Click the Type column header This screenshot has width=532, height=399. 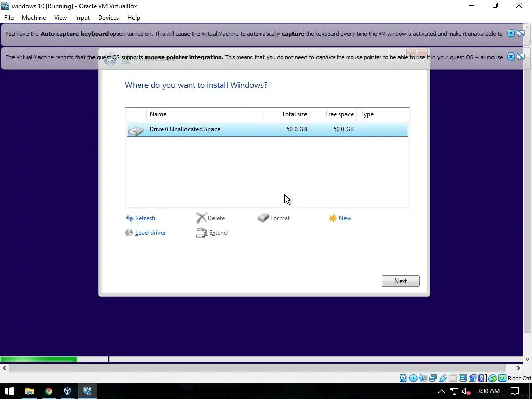[x=383, y=114]
